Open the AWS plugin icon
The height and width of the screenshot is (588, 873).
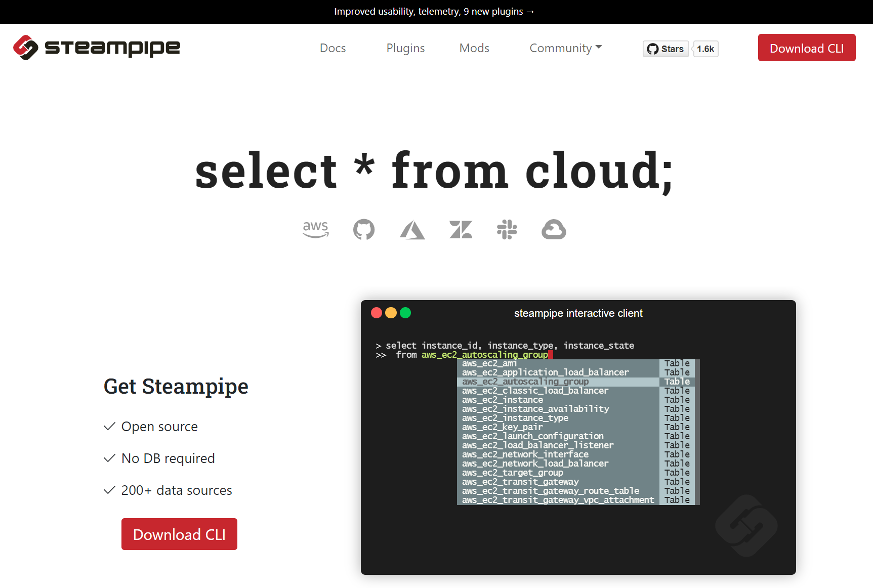pyautogui.click(x=316, y=229)
